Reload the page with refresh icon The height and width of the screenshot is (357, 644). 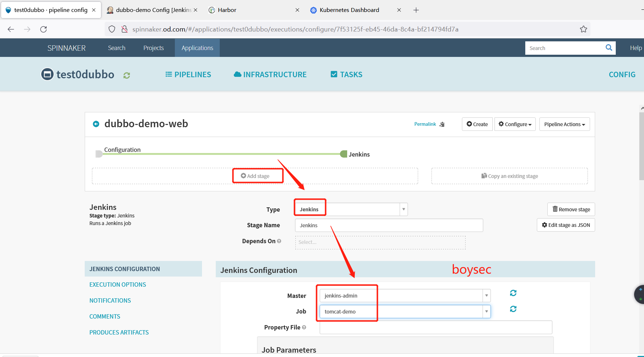coord(43,29)
